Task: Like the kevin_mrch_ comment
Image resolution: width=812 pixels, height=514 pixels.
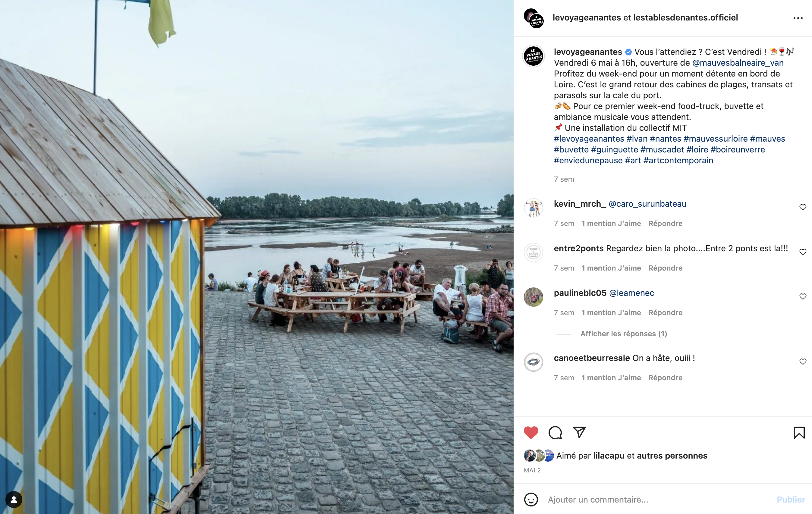Action: 803,207
